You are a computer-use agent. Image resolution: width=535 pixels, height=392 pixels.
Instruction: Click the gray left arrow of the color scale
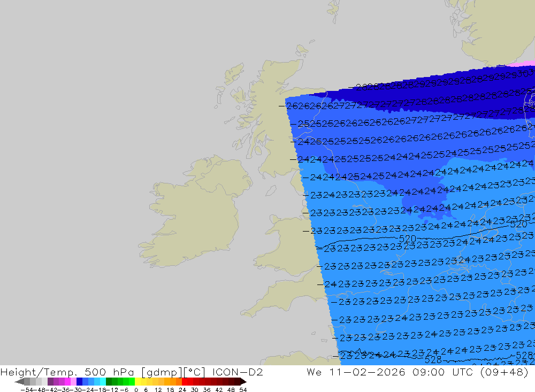click(19, 381)
